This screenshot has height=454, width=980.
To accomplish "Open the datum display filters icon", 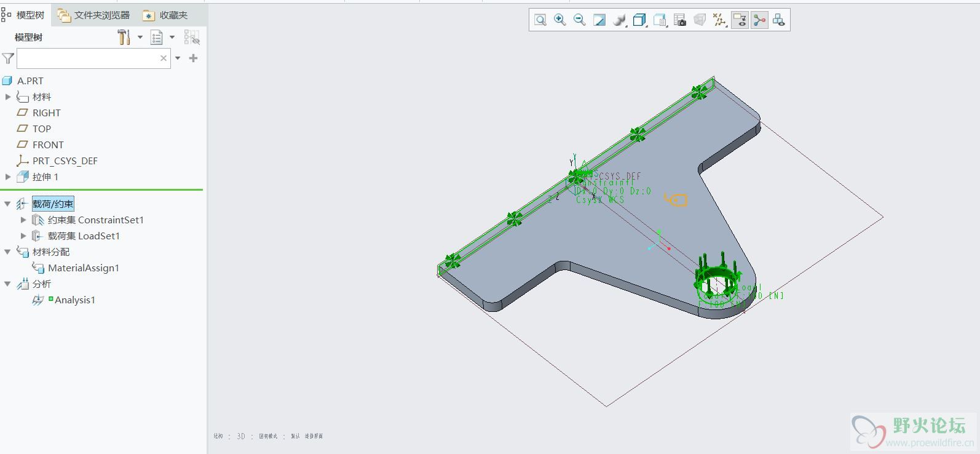I will (x=719, y=20).
